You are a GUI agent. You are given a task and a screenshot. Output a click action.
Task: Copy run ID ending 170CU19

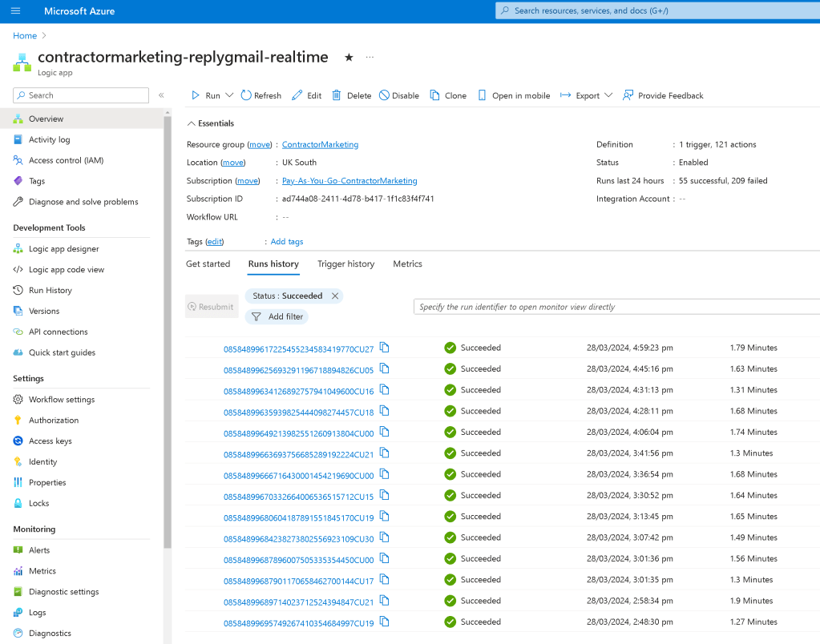pyautogui.click(x=385, y=517)
